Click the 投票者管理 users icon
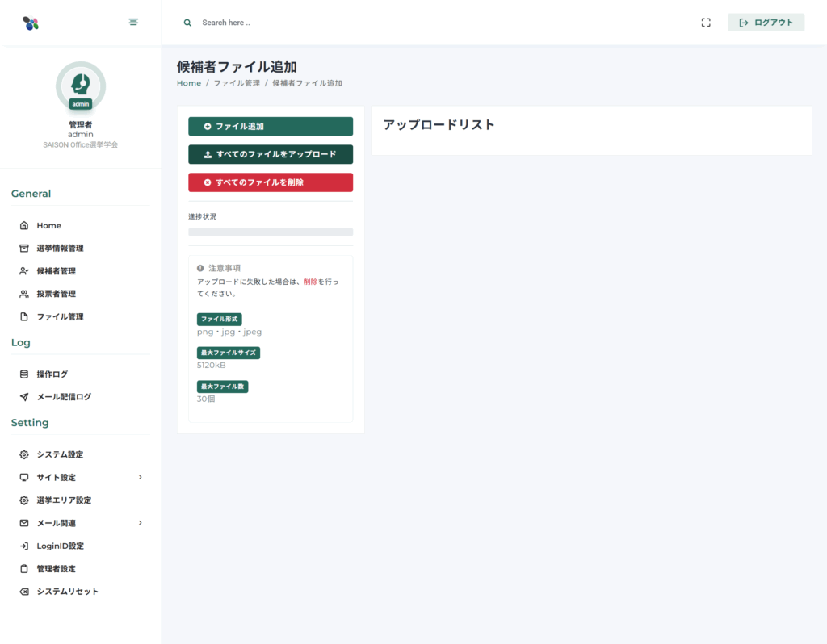Screen dimensions: 827x644 pos(24,294)
